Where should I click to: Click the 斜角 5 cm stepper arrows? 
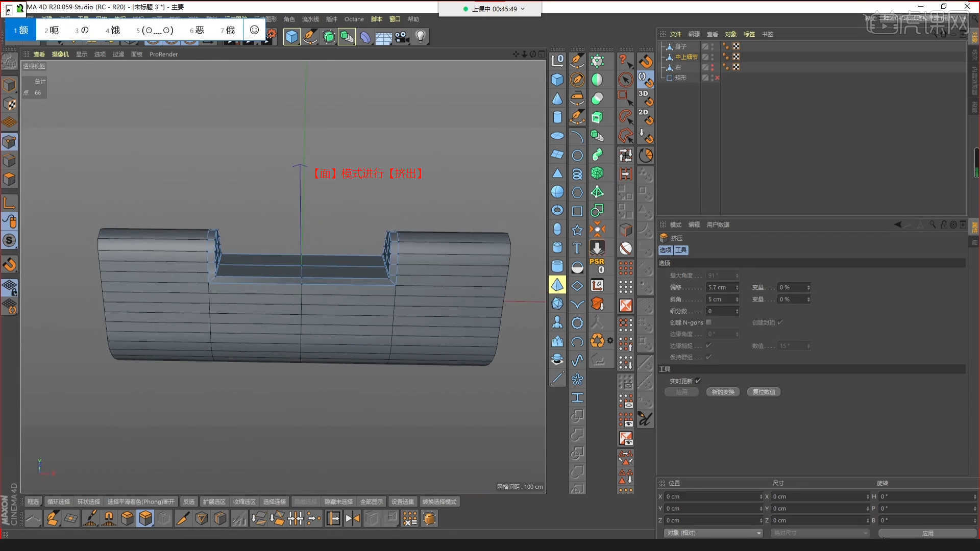click(x=737, y=299)
